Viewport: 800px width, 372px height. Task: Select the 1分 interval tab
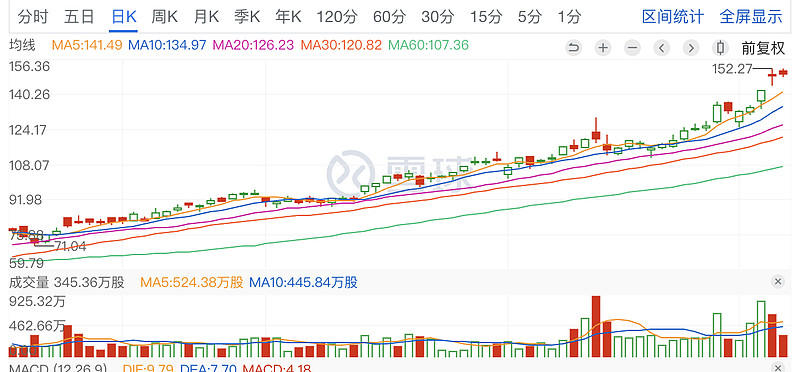pyautogui.click(x=569, y=17)
